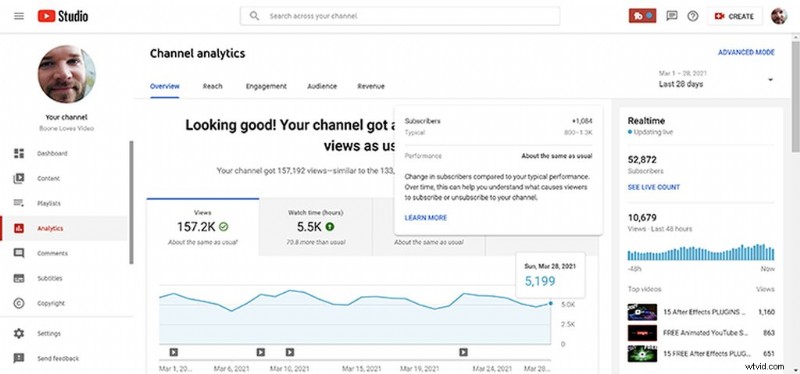Click the video marker before Mar 10, 2021
The height and width of the screenshot is (374, 800).
pyautogui.click(x=261, y=352)
